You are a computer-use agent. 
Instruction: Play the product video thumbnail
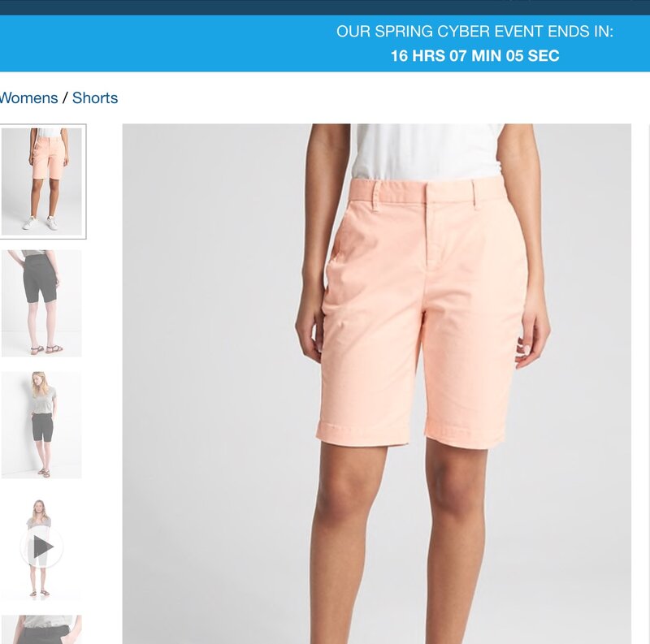pos(41,547)
